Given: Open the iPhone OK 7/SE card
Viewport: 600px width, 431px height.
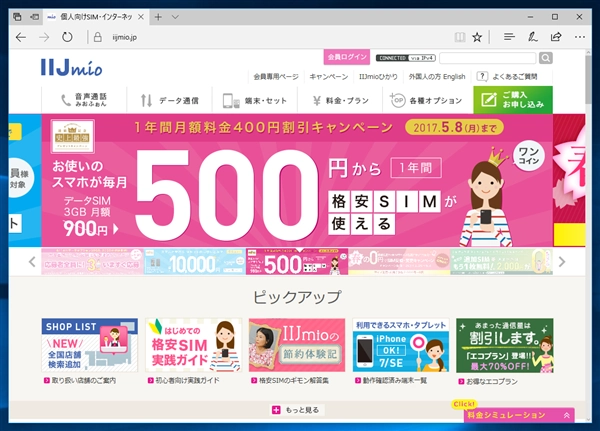Looking at the screenshot, I should click(401, 345).
